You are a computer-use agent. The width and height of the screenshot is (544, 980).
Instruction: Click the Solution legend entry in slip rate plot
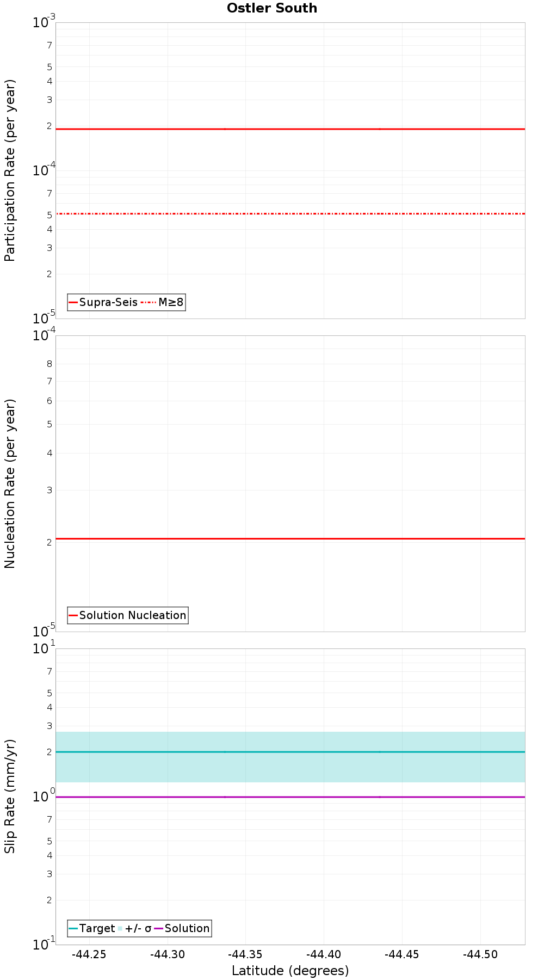click(182, 928)
